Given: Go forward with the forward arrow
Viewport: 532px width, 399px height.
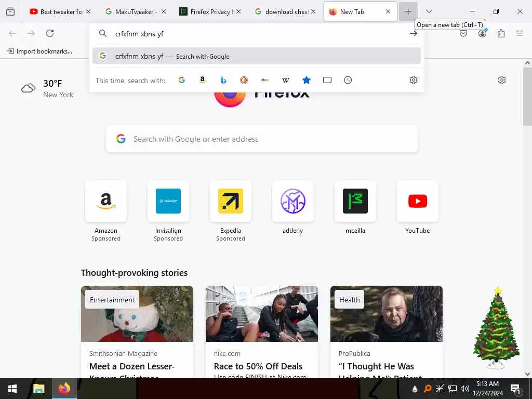Looking at the screenshot, I should tap(31, 33).
